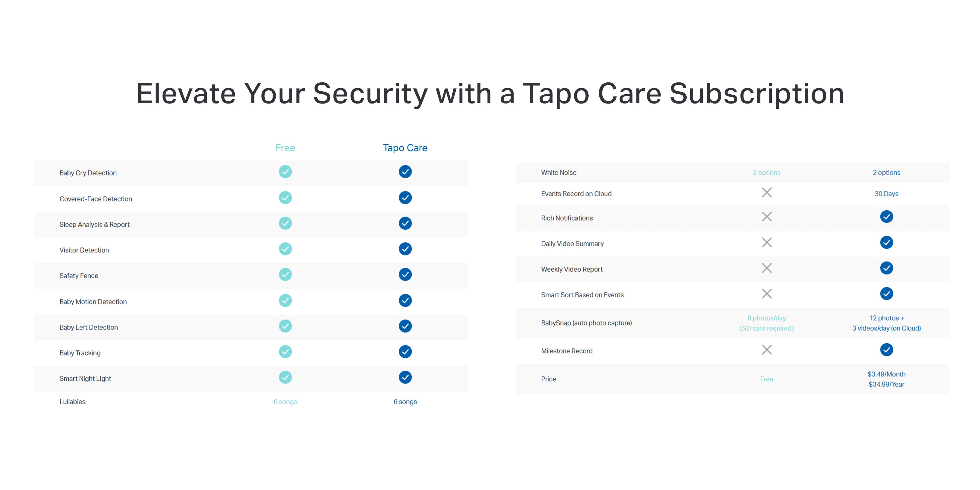
Task: Click the BabySnap (auto photo capture) label
Action: 586,323
